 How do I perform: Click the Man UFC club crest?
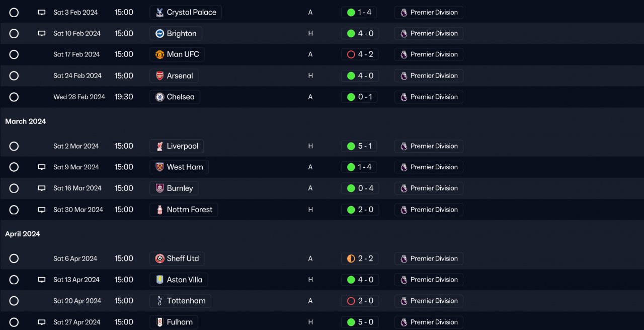pyautogui.click(x=159, y=54)
